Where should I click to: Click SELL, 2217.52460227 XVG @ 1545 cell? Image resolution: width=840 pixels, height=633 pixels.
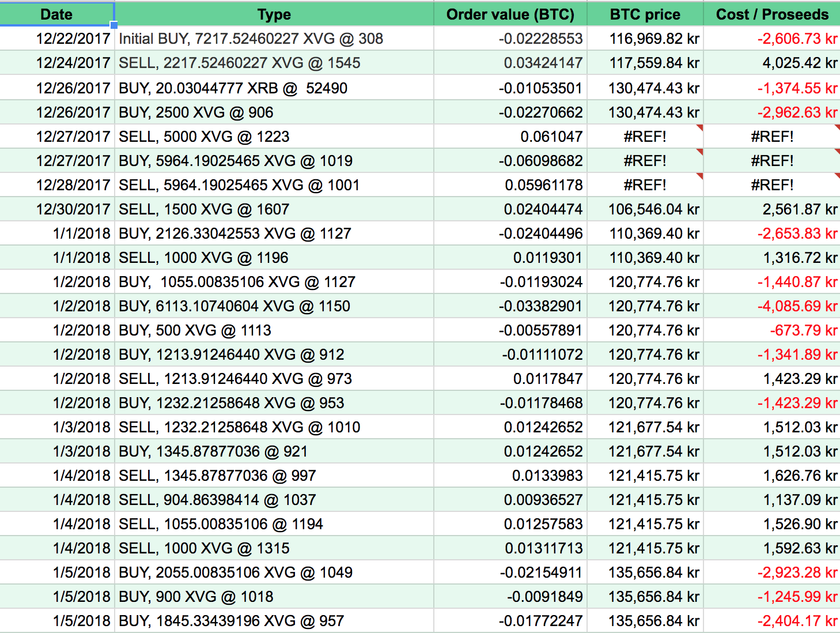pos(274,63)
